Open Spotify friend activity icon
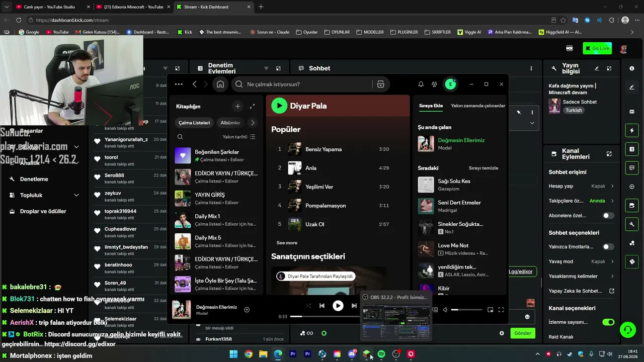 click(x=434, y=84)
